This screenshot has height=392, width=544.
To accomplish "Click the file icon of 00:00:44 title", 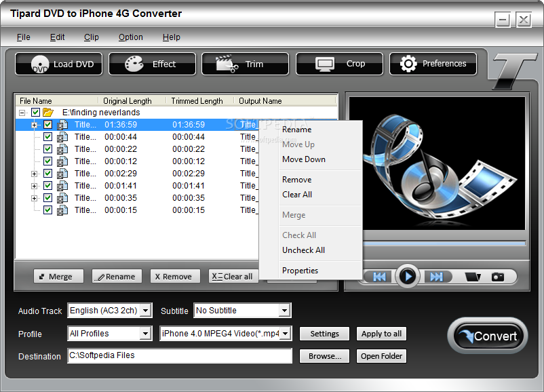I will pyautogui.click(x=62, y=137).
